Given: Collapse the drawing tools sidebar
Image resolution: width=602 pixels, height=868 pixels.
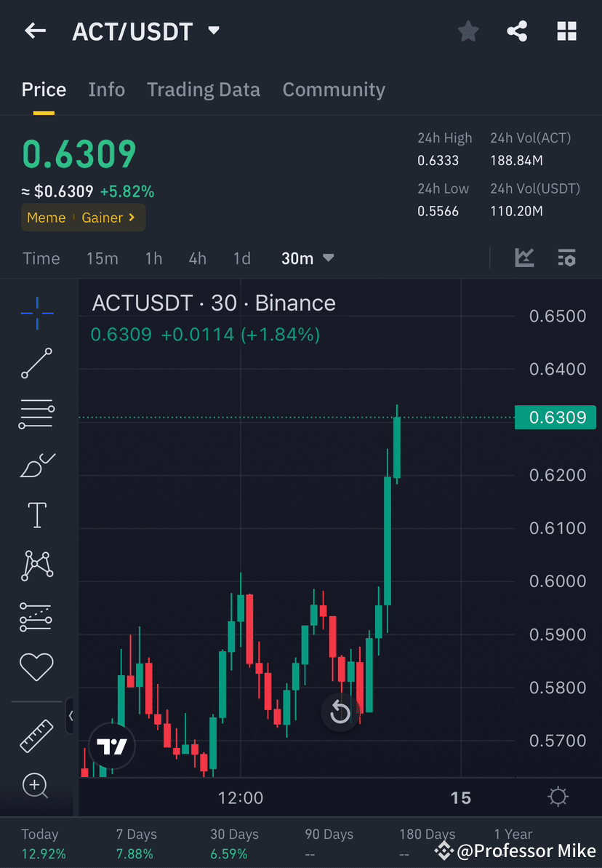Looking at the screenshot, I should pos(71,716).
